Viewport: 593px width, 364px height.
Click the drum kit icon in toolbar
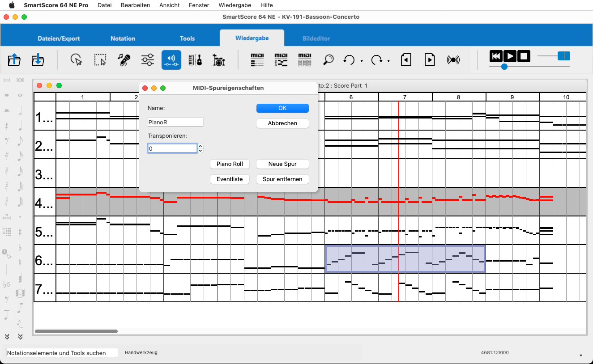(x=218, y=60)
